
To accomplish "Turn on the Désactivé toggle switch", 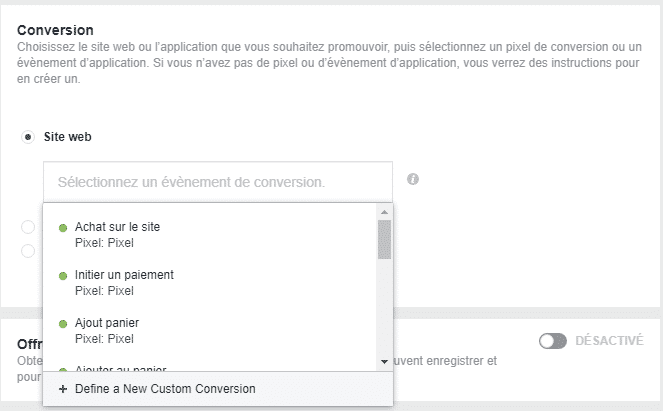I will pos(553,341).
